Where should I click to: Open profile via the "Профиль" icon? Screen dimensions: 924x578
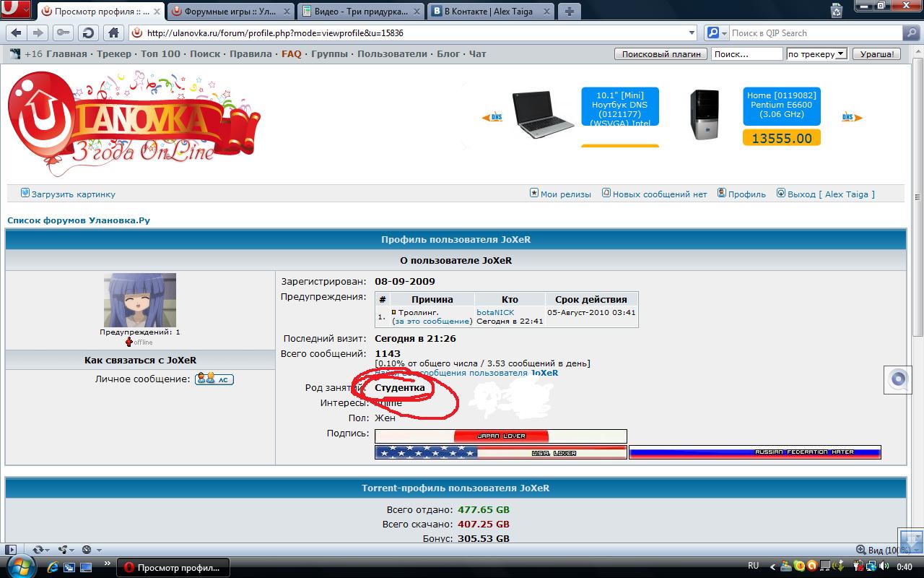721,194
